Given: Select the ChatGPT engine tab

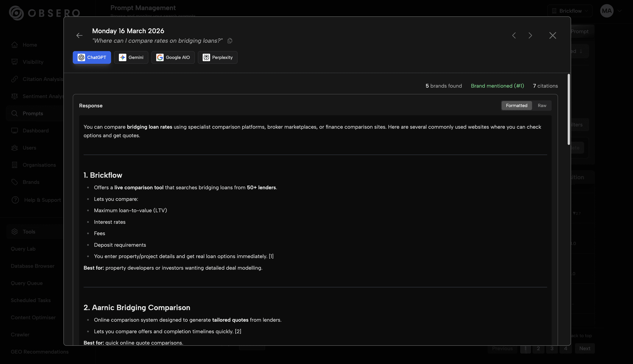Looking at the screenshot, I should click(x=92, y=57).
